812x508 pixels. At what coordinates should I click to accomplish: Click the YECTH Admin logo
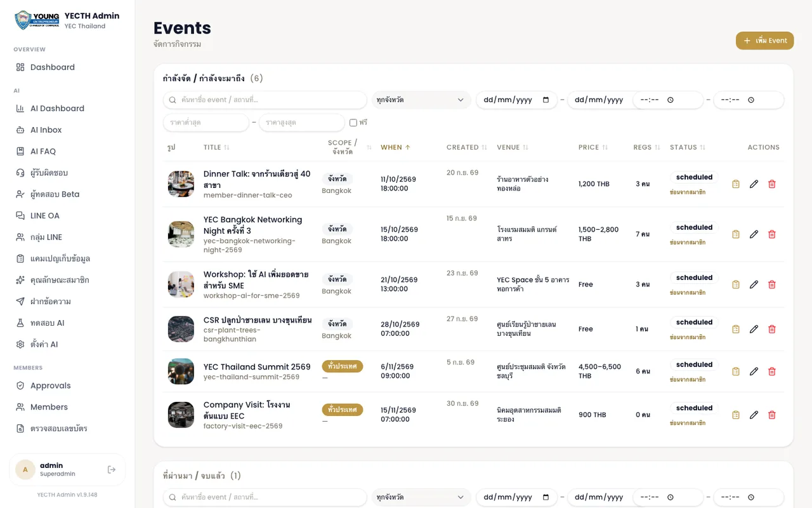click(37, 20)
